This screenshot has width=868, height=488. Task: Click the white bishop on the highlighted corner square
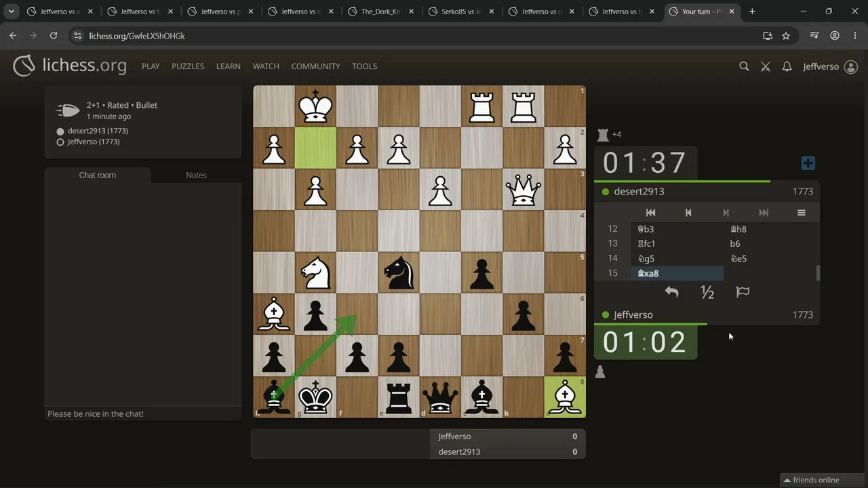pos(565,397)
